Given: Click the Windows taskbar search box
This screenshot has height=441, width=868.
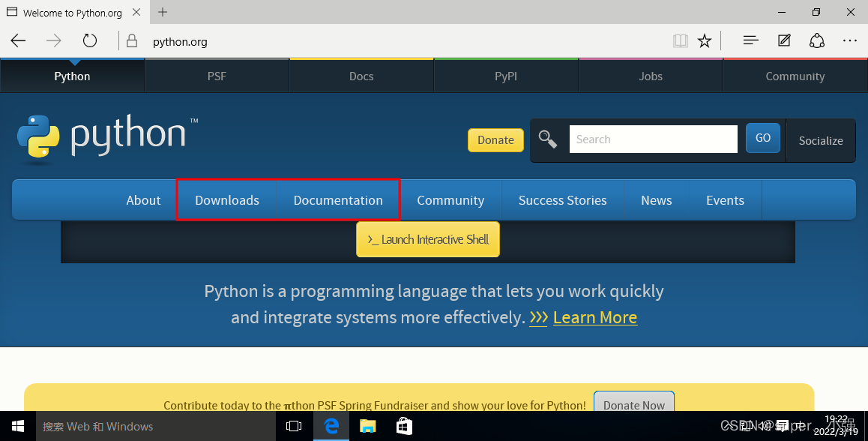Looking at the screenshot, I should [x=156, y=426].
